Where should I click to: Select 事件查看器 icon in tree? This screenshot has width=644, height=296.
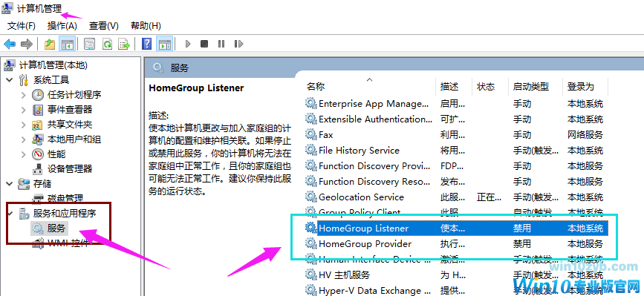click(x=38, y=110)
